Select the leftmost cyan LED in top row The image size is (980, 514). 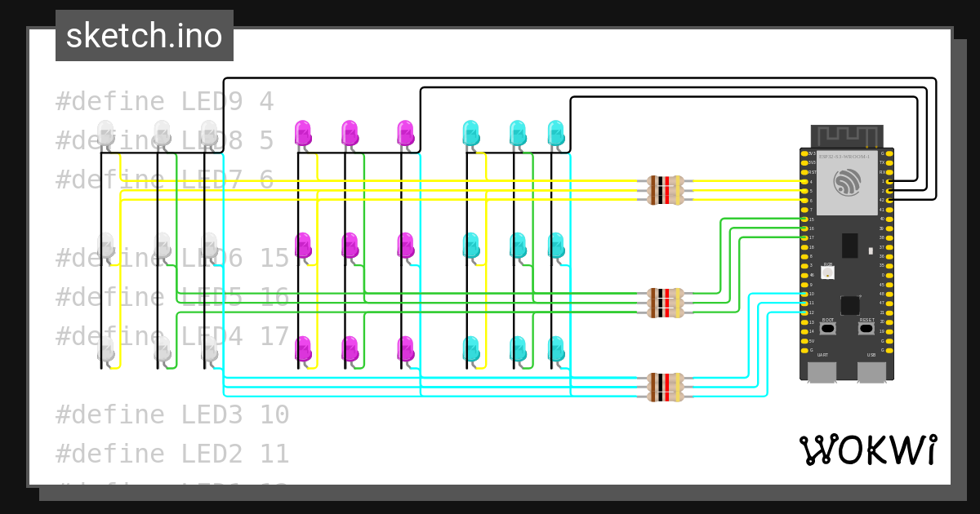pyautogui.click(x=470, y=133)
